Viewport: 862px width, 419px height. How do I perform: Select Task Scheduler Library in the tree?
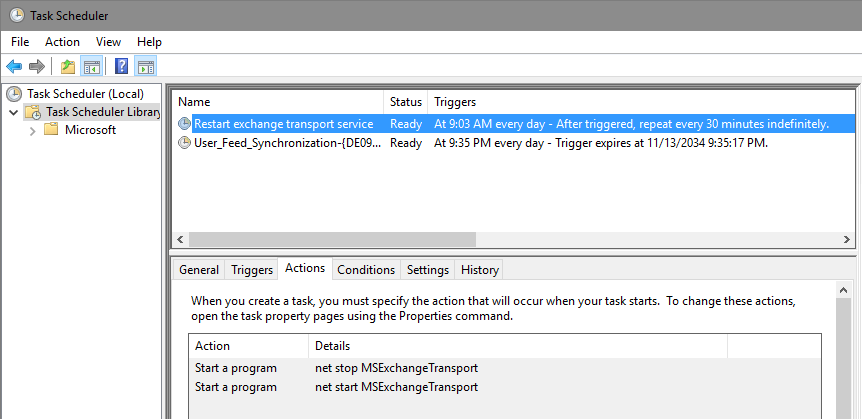[103, 112]
